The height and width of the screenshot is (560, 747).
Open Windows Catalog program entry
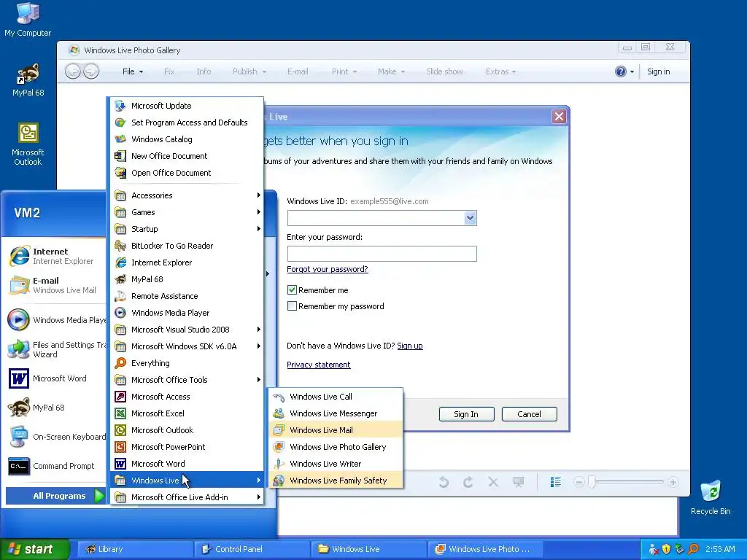click(187, 139)
